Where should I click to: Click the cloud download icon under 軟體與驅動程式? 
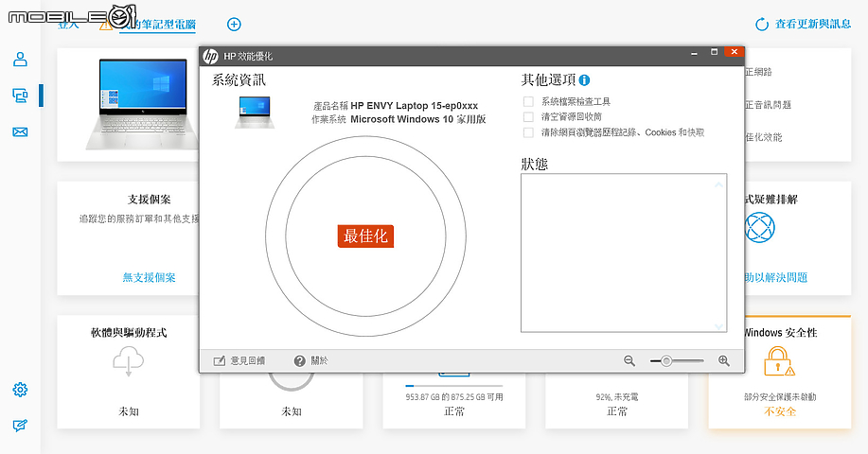click(129, 360)
